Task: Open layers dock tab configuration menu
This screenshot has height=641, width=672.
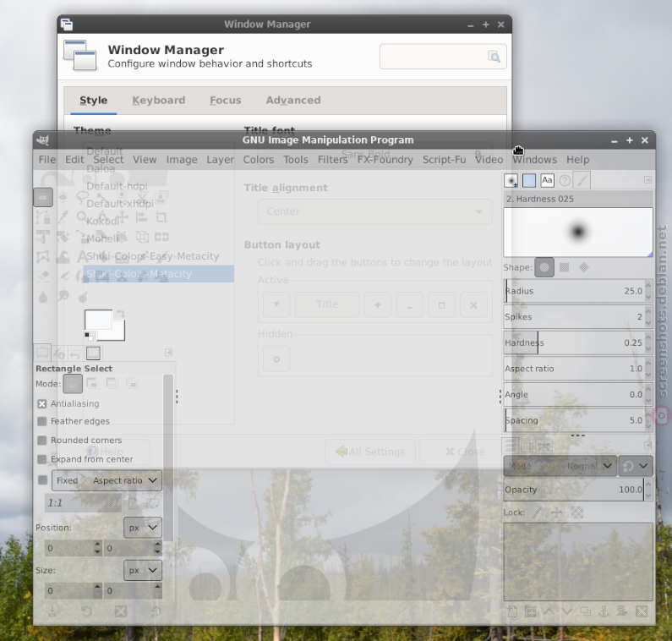Action: [x=647, y=445]
